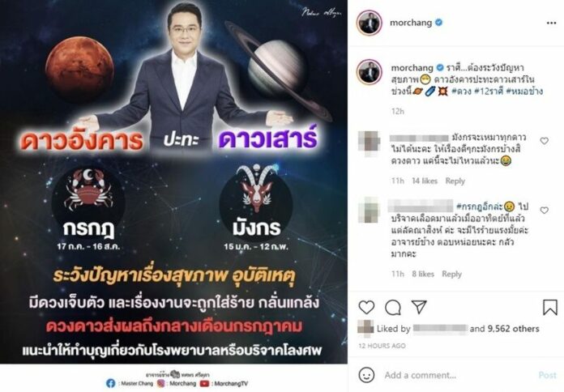Open emoji picker smiley icon

[x=366, y=375]
